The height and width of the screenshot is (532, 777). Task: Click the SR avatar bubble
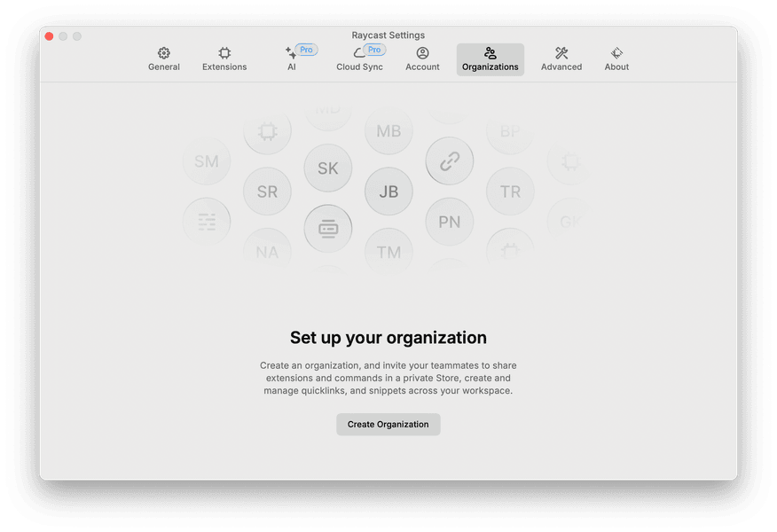click(x=267, y=192)
